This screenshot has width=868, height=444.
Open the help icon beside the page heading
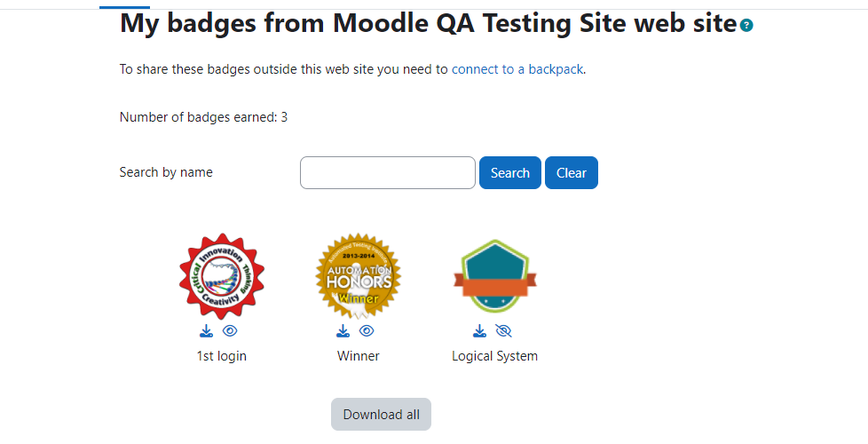click(x=746, y=25)
